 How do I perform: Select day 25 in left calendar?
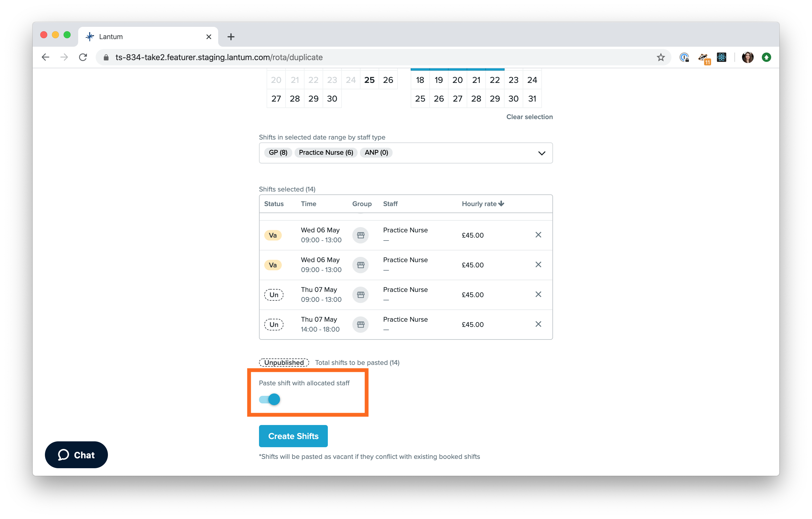[369, 80]
